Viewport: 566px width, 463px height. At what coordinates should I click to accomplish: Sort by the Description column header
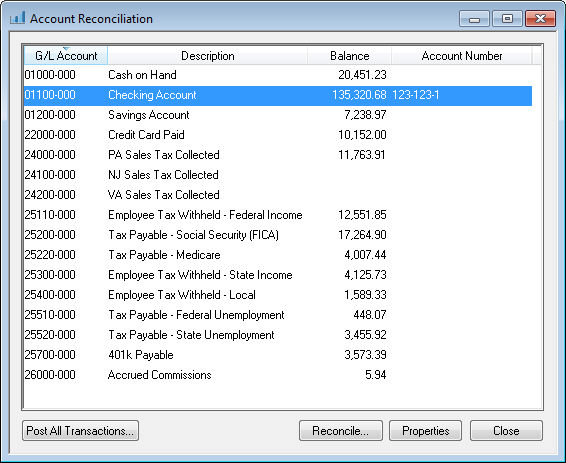208,56
